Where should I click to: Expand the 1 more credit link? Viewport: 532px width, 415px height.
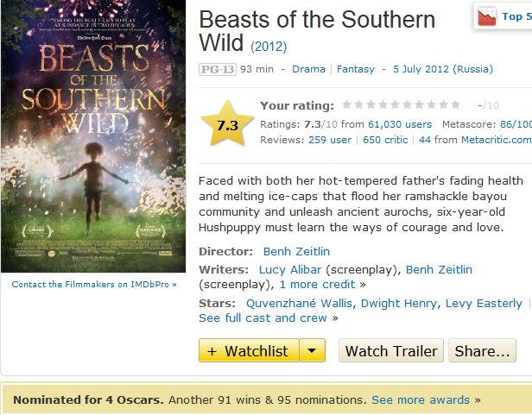(322, 284)
